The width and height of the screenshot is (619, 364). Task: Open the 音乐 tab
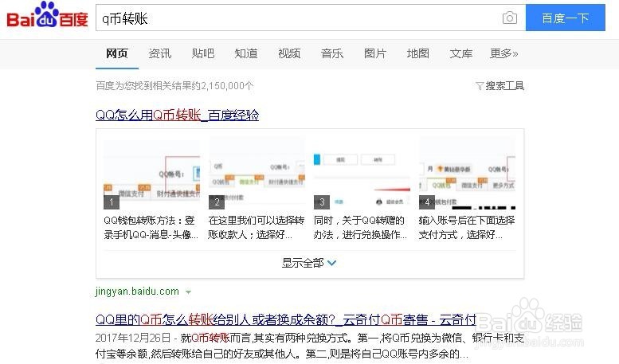(x=332, y=53)
